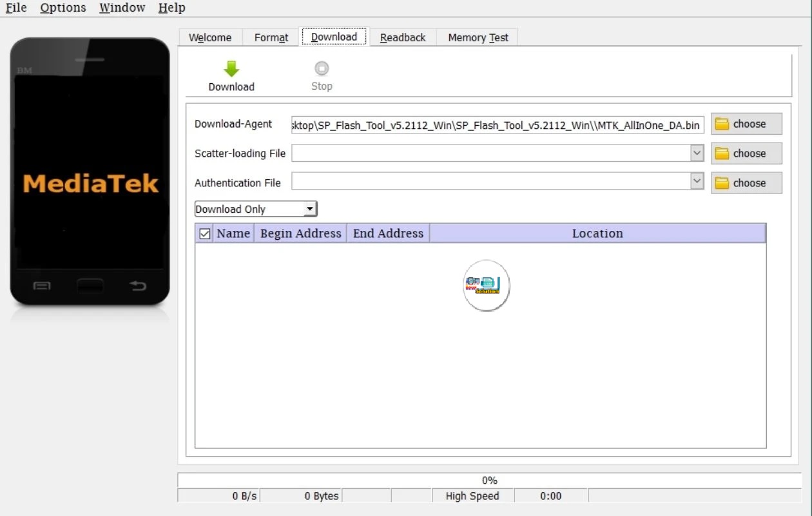Screen dimensions: 812x516
Task: Click inside the Download-Agent path field
Action: pos(496,124)
